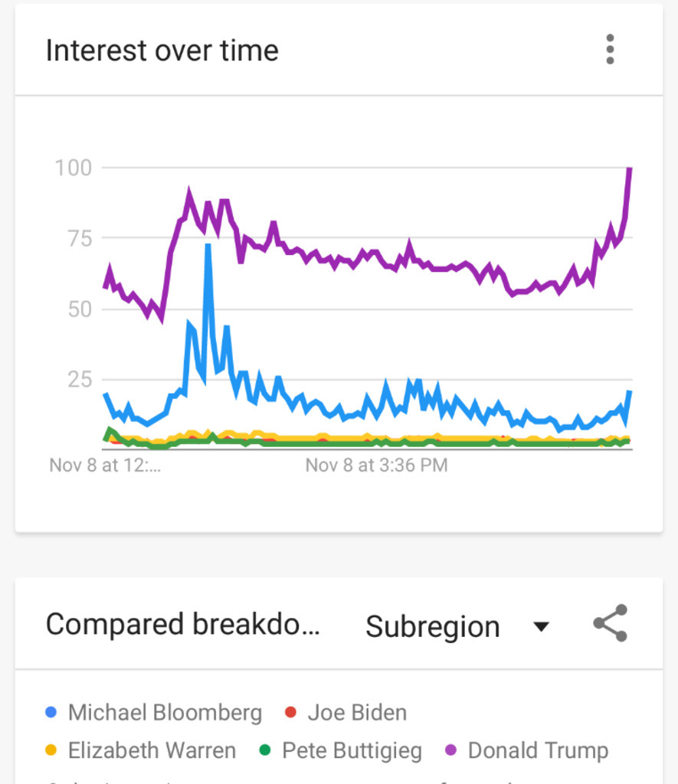Click the blue line's tallest spike
This screenshot has width=678, height=784.
[x=208, y=247]
